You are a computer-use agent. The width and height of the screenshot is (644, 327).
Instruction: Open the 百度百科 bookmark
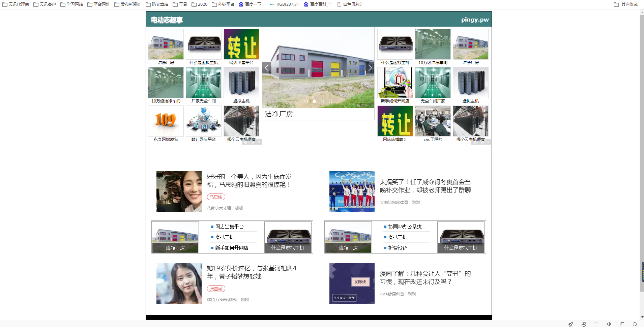click(318, 4)
